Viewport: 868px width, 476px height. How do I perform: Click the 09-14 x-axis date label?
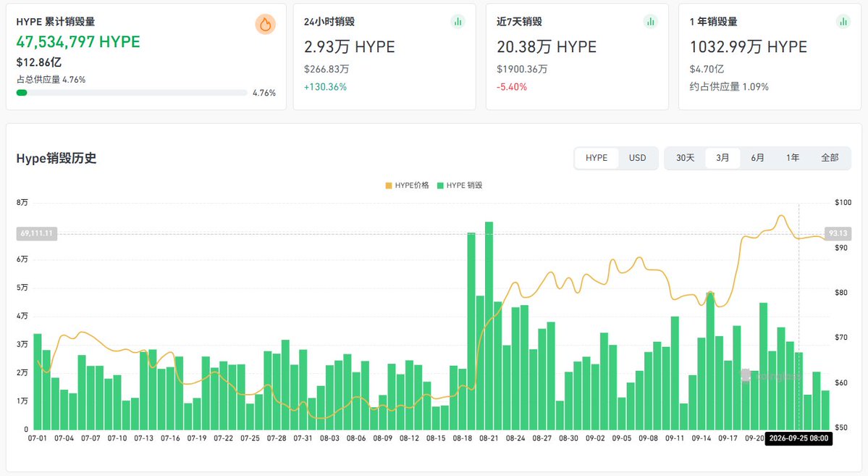701,438
